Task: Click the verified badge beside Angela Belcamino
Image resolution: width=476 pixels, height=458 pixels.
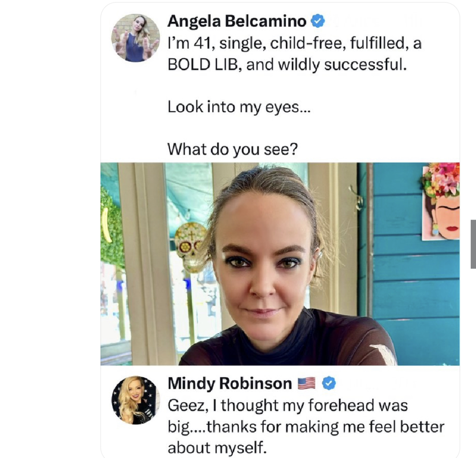Action: point(318,21)
